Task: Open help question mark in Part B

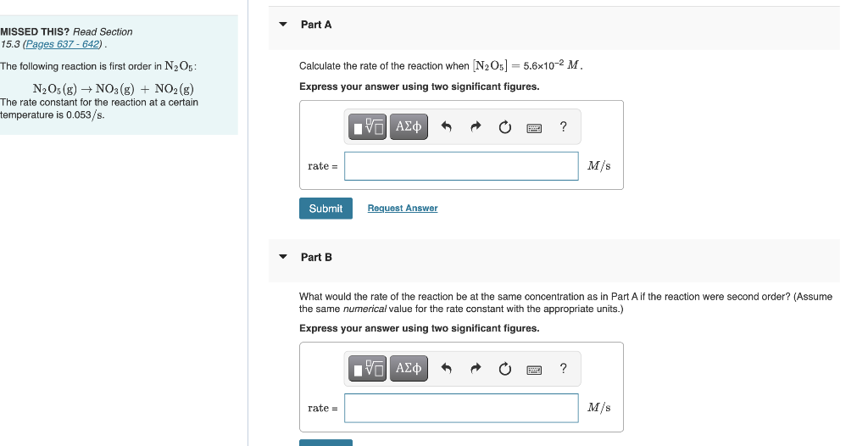Action: [564, 369]
